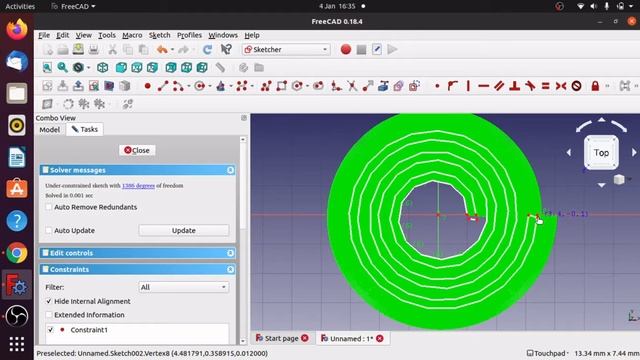
Task: Open the What's This help pointer
Action: [226, 49]
